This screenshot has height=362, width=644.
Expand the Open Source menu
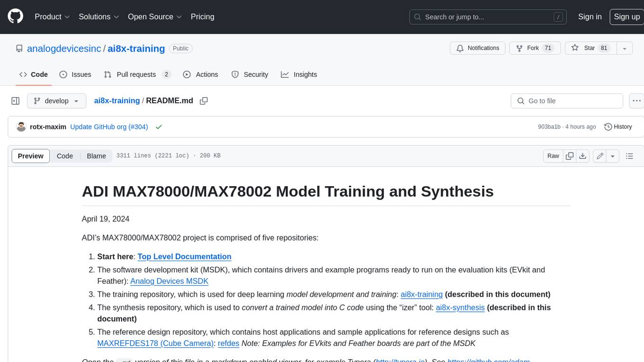[x=155, y=17]
